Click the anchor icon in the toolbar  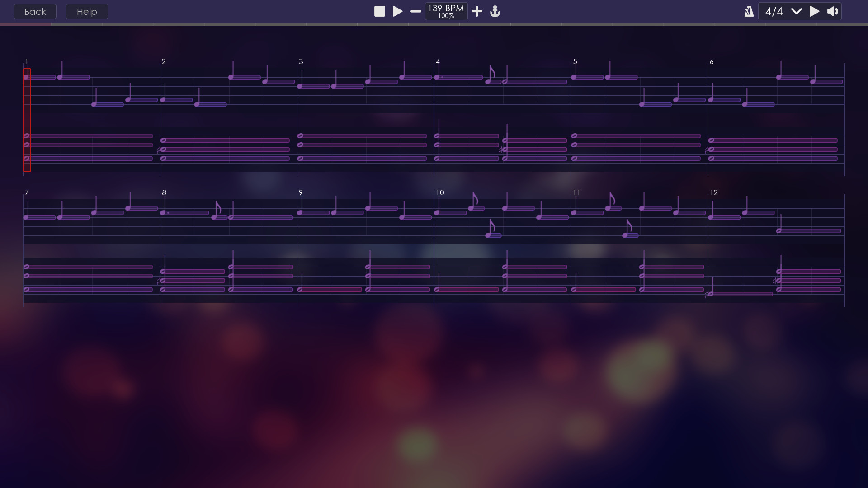point(495,11)
